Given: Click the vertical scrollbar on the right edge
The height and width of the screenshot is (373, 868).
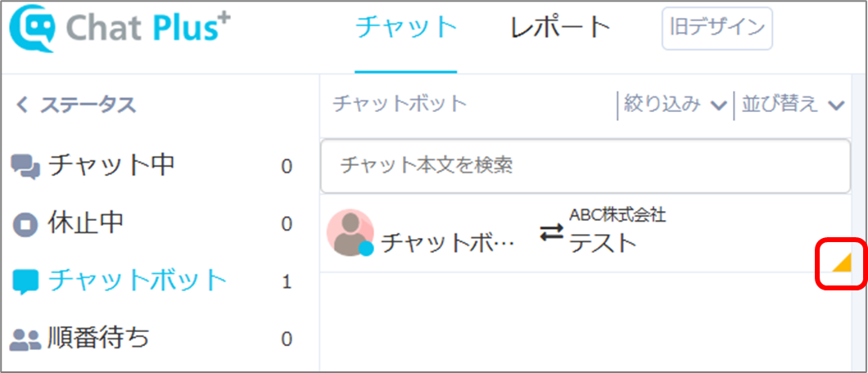Looking at the screenshot, I should pyautogui.click(x=859, y=222).
